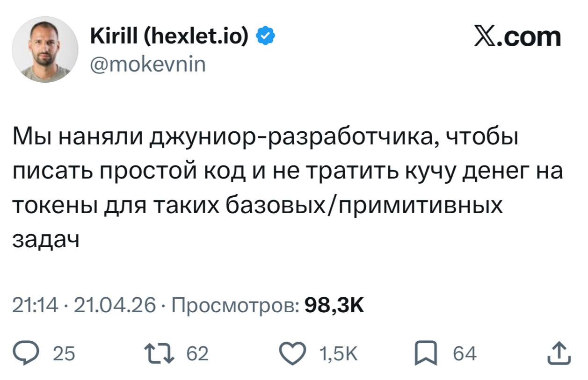This screenshot has width=588, height=380.
Task: Click the 21:14 timestamp
Action: click(x=35, y=306)
